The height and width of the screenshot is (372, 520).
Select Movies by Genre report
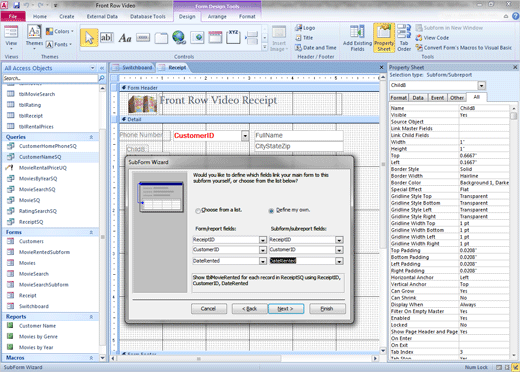pyautogui.click(x=51, y=337)
